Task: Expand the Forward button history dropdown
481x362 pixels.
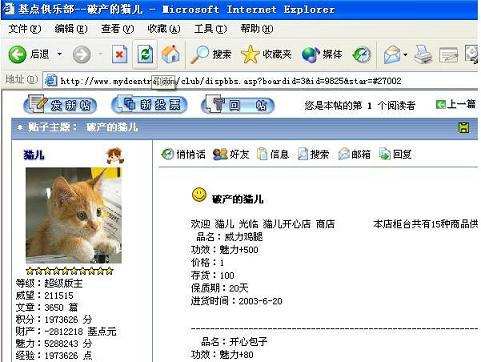Action: click(x=100, y=54)
